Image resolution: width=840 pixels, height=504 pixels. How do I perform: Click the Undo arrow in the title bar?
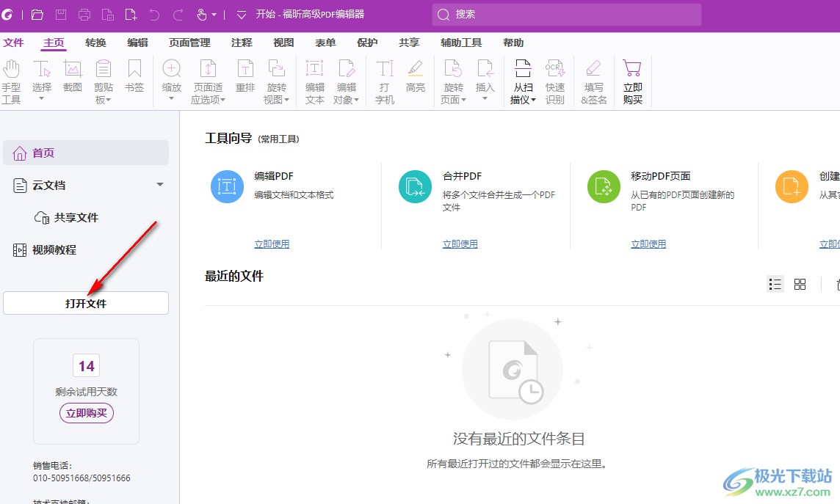[154, 15]
